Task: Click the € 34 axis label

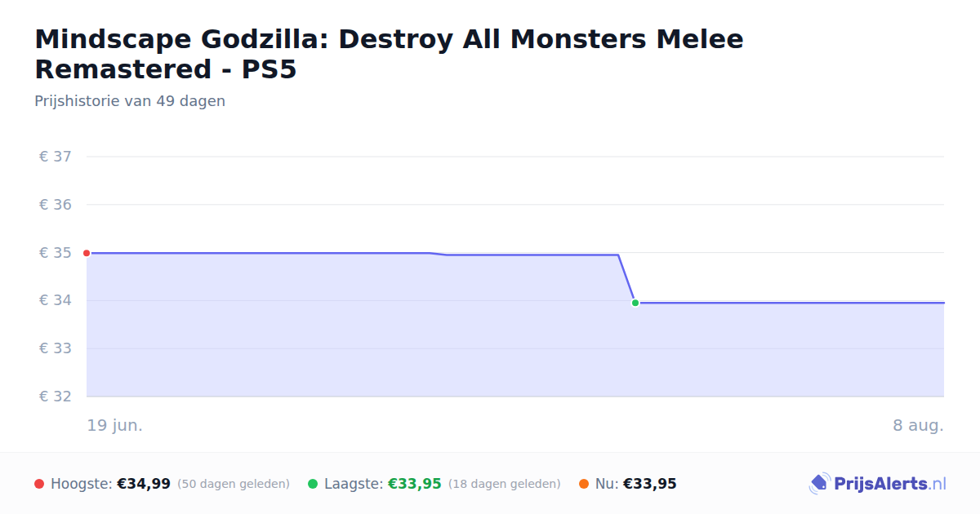Action: point(56,300)
